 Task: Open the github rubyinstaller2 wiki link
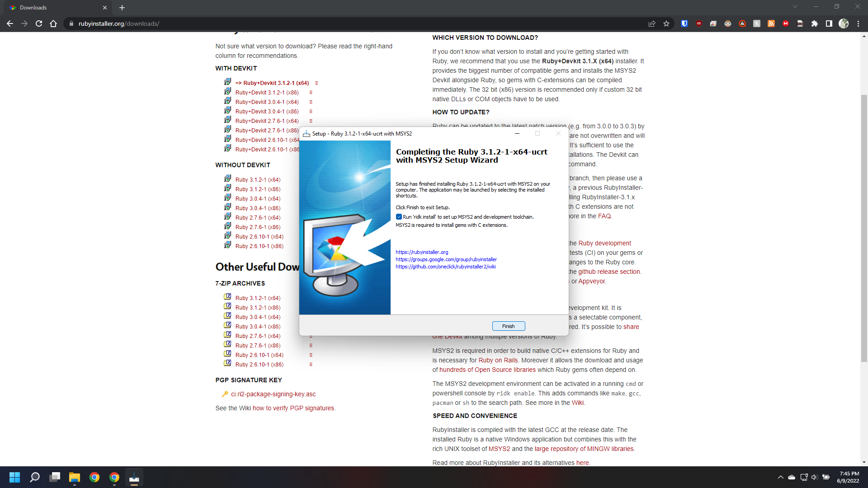click(x=445, y=267)
